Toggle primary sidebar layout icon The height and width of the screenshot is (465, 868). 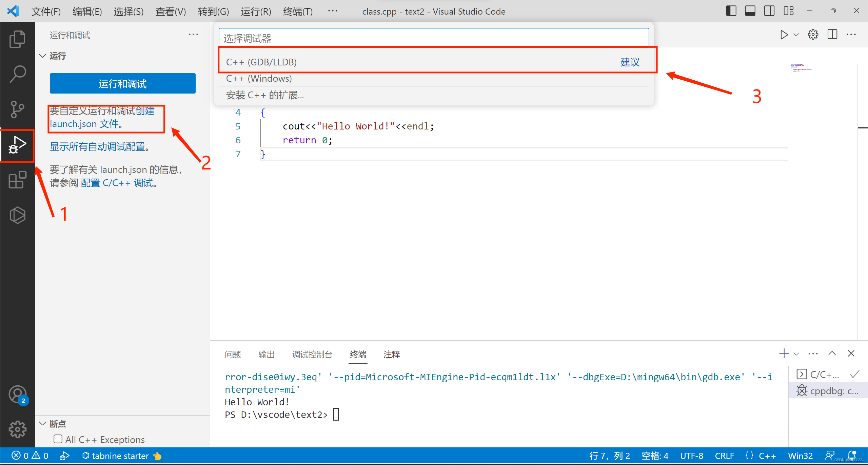(731, 11)
